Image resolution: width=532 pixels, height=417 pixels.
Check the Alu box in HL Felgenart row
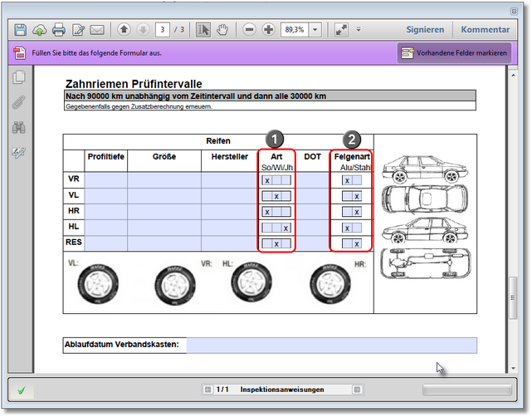[x=347, y=228]
